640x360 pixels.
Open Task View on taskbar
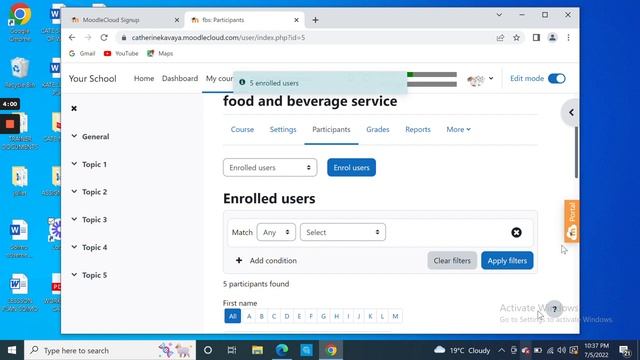pyautogui.click(x=232, y=350)
